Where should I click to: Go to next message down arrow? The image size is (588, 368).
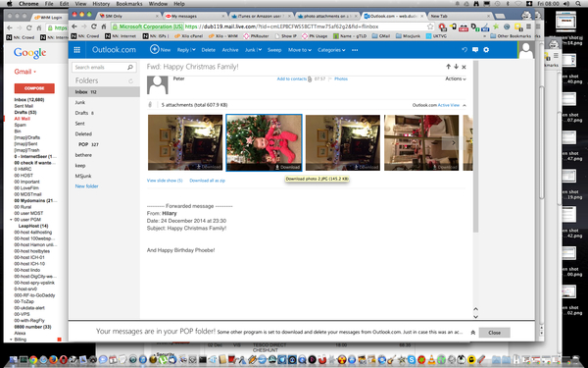[456, 67]
